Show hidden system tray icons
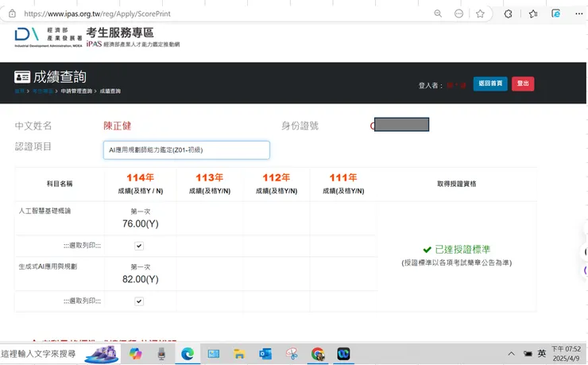The width and height of the screenshot is (588, 365). pos(511,354)
